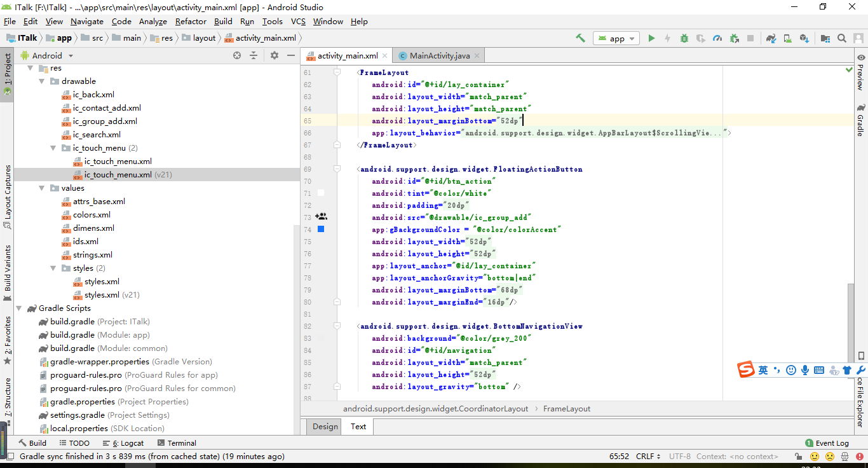
Task: Open Project panel settings gear
Action: (275, 55)
